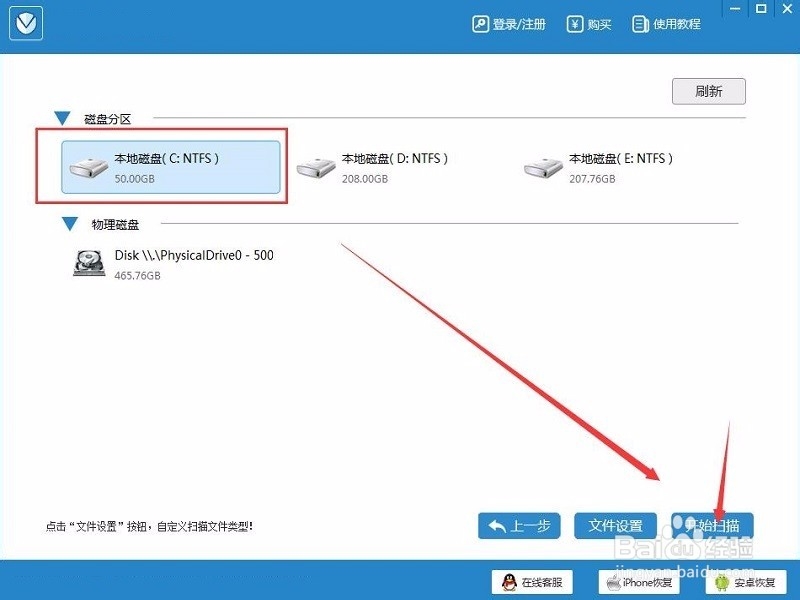Select 本地磁盘 (C: NTFS) partition
The height and width of the screenshot is (600, 800).
[x=170, y=167]
